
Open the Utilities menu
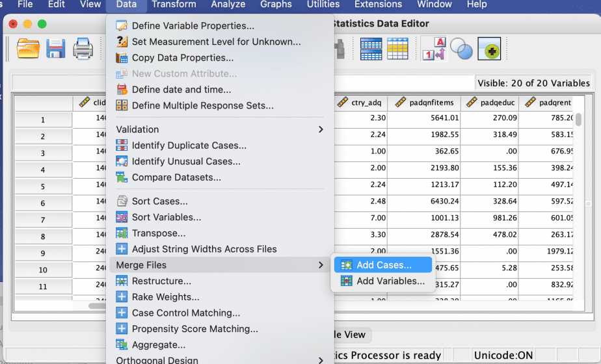[x=323, y=4]
